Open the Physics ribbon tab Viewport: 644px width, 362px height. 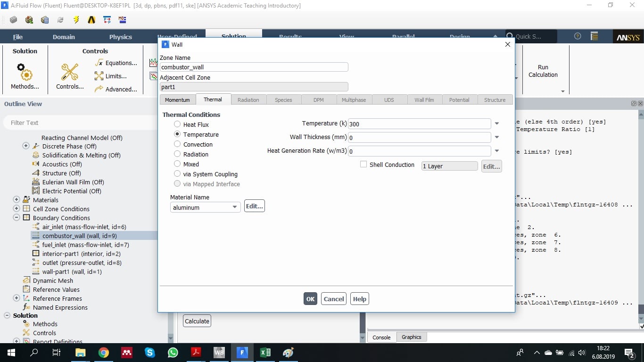pyautogui.click(x=121, y=37)
